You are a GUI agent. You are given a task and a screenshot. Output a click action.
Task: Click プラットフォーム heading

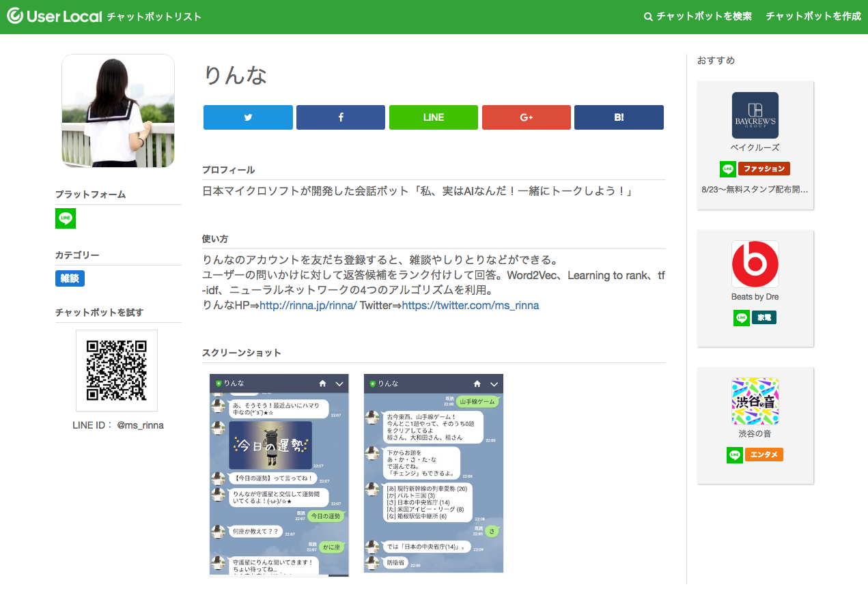pos(91,195)
